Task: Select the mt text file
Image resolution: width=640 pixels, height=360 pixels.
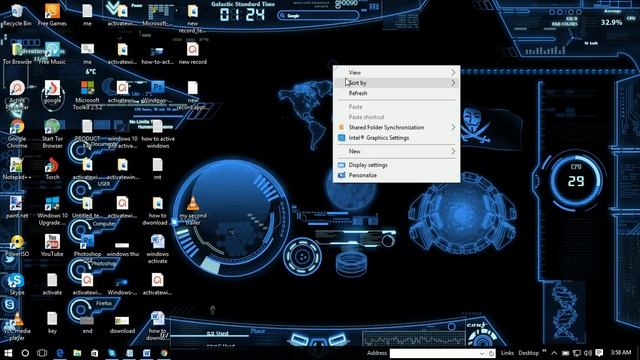Action: point(158,169)
